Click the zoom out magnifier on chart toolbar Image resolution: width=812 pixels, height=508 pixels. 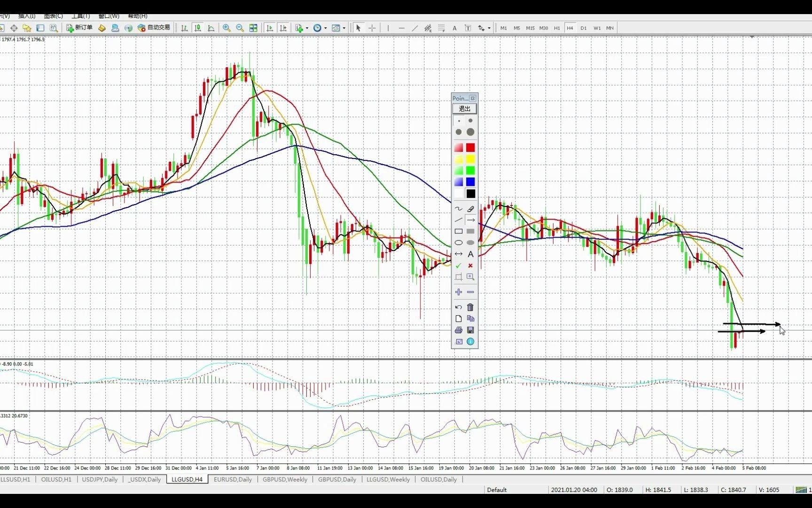(x=240, y=28)
